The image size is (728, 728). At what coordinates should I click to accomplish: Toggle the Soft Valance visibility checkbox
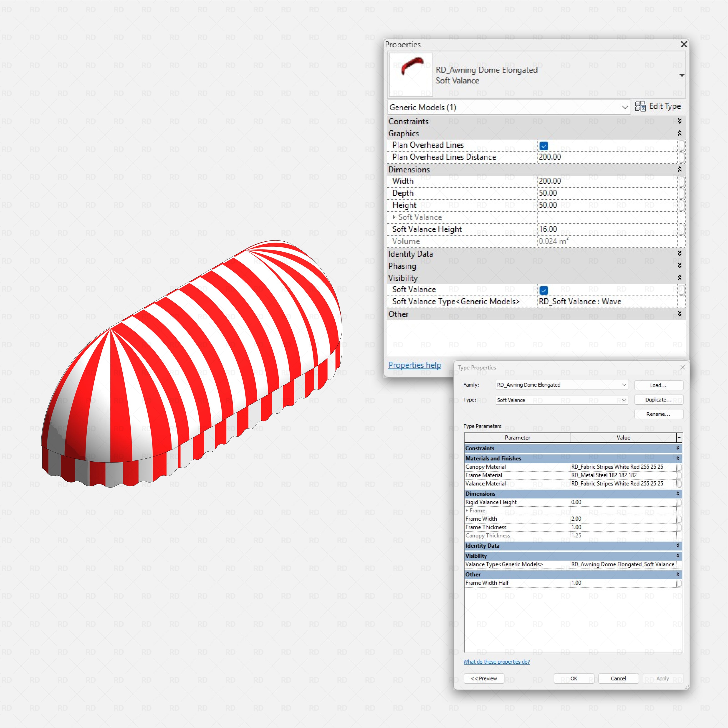[x=544, y=290]
